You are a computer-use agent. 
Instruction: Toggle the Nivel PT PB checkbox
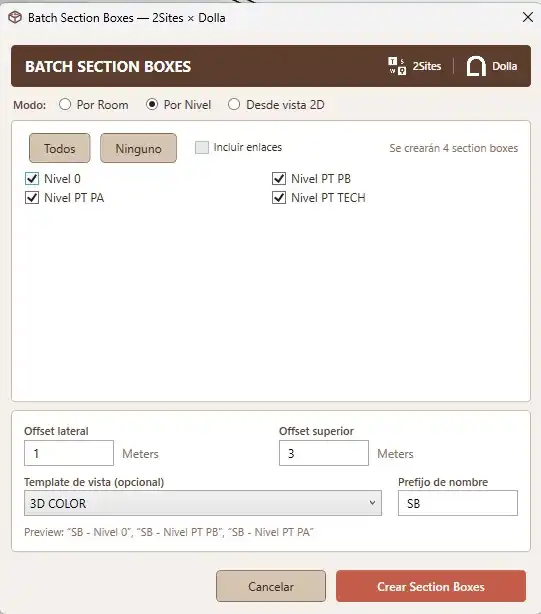pos(279,179)
